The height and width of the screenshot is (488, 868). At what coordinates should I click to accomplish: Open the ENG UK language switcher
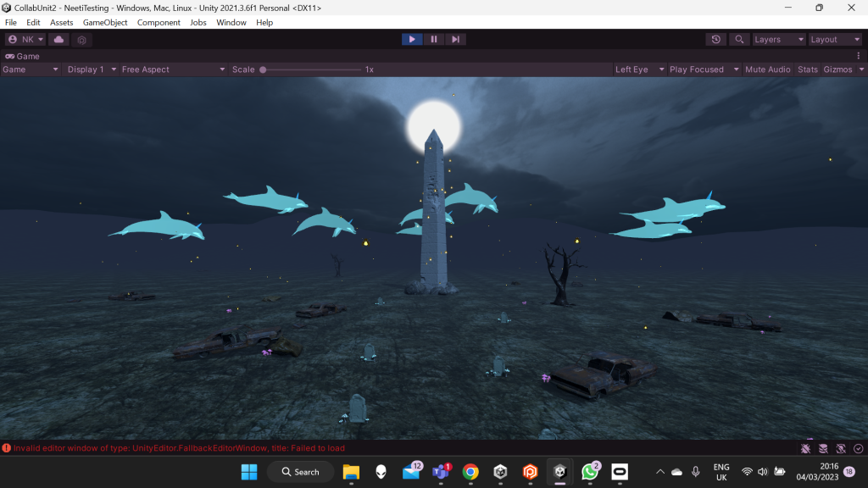tap(721, 472)
